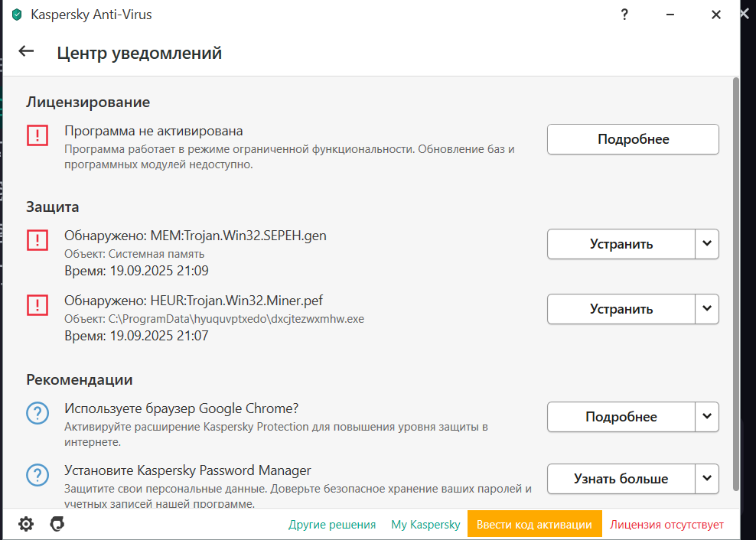756x540 pixels.
Task: Click 'Подробнее' for the licensing warning
Action: pos(633,139)
